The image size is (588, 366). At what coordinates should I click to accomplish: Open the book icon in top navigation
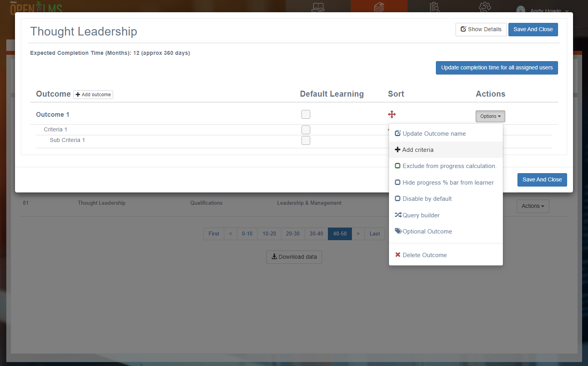pos(318,7)
